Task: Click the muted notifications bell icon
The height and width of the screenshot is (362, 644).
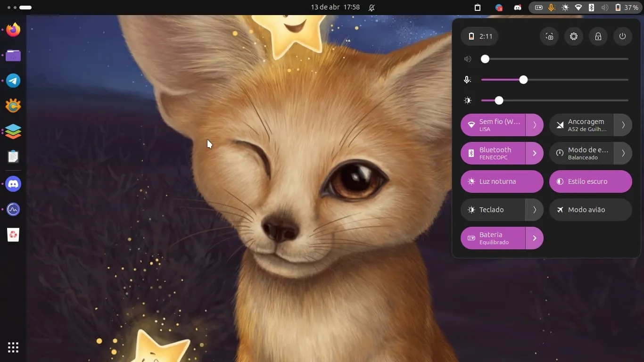Action: [372, 8]
